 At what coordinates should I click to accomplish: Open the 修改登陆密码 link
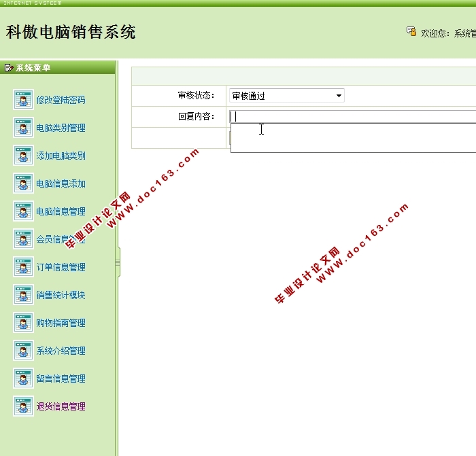point(61,100)
